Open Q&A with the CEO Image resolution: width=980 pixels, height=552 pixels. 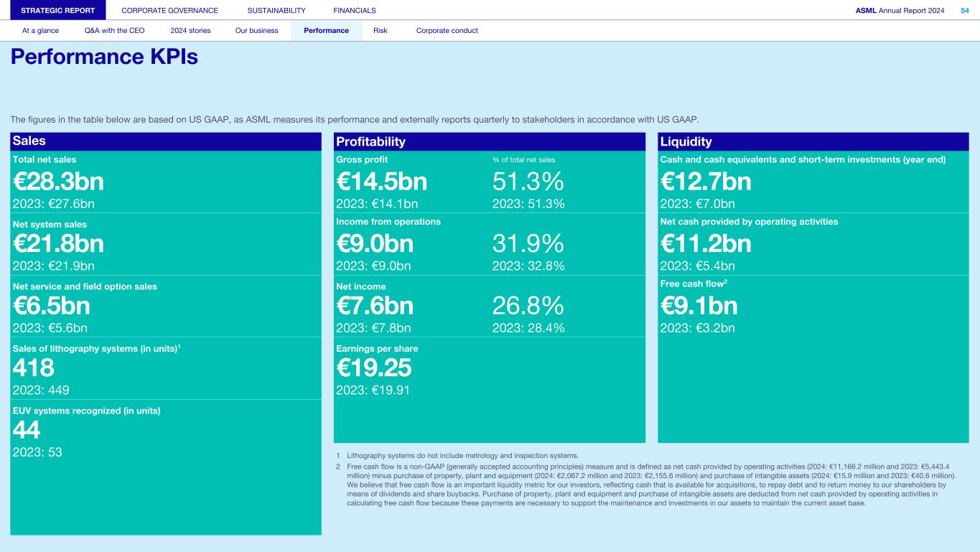pos(114,31)
